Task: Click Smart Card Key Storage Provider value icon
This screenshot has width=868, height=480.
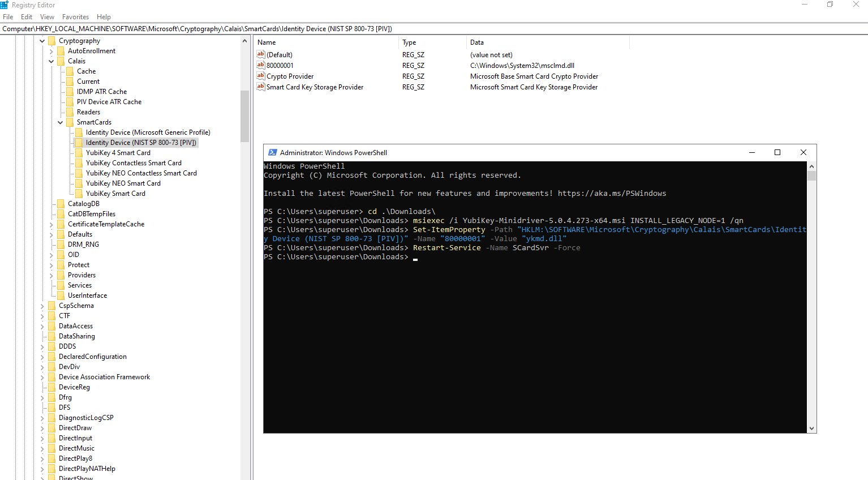Action: point(261,87)
